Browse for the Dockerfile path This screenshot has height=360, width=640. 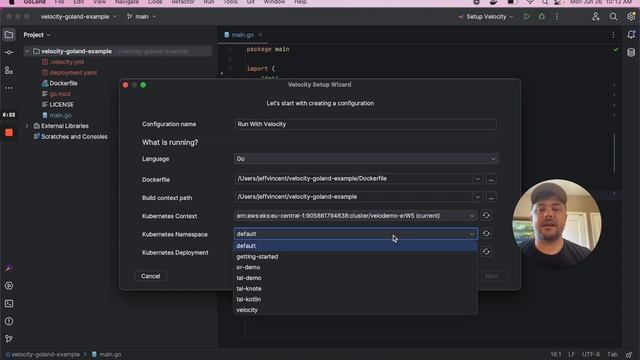tap(491, 179)
